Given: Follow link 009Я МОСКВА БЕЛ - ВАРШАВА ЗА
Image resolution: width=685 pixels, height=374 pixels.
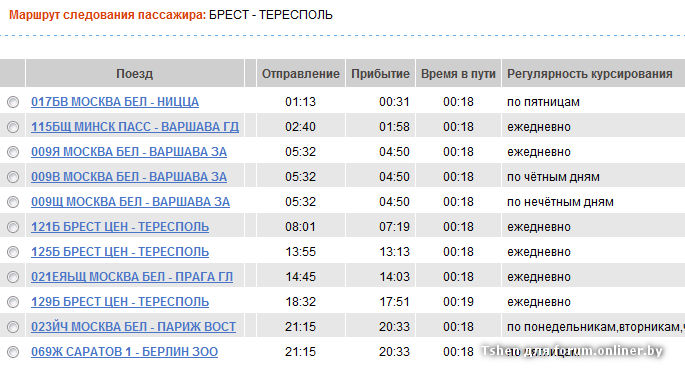Looking at the screenshot, I should (x=129, y=152).
